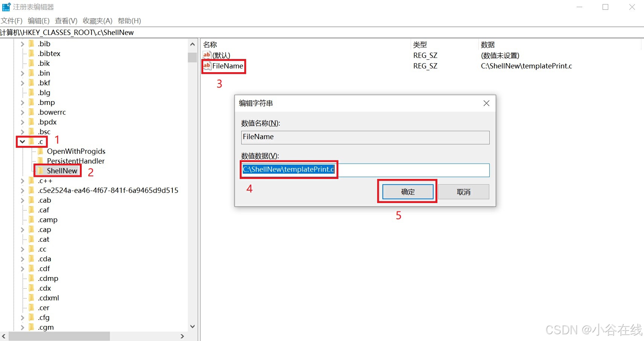Screen dimensions: 644x341
Task: Click the .bowerrc folder icon
Action: [32, 112]
